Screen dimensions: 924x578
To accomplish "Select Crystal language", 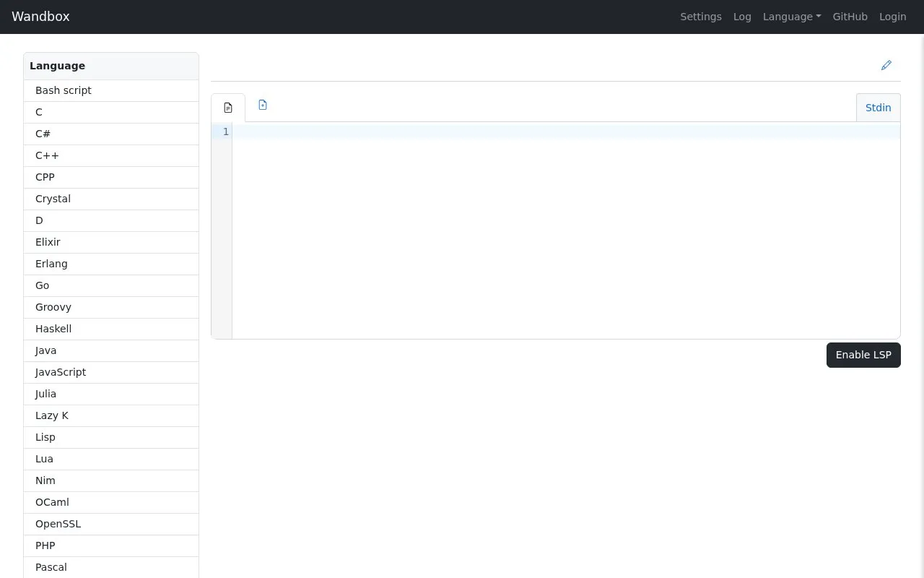I will click(111, 199).
